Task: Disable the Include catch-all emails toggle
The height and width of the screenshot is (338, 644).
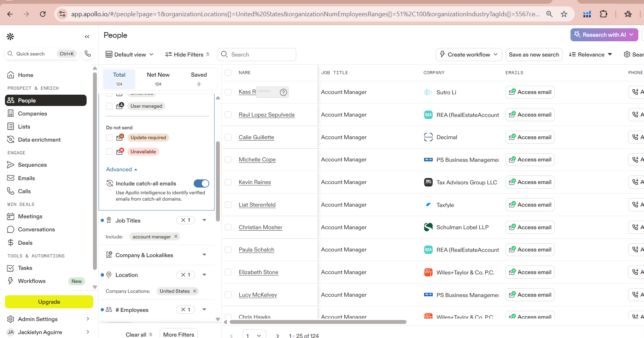Action: (x=201, y=184)
